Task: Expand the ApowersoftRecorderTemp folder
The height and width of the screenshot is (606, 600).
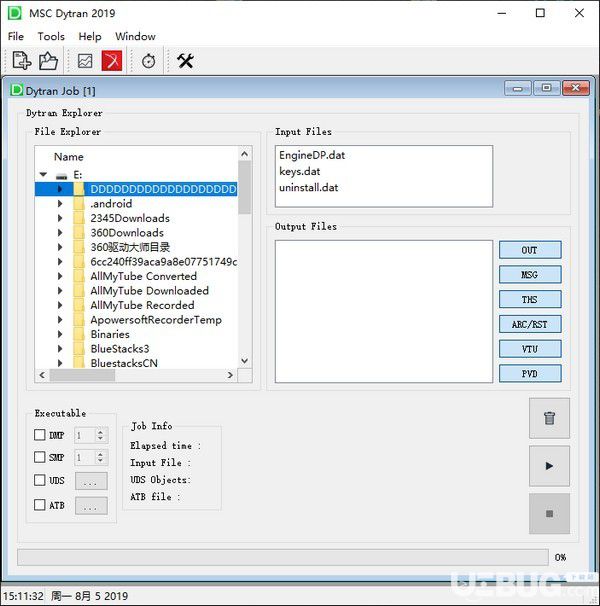Action: tap(60, 320)
